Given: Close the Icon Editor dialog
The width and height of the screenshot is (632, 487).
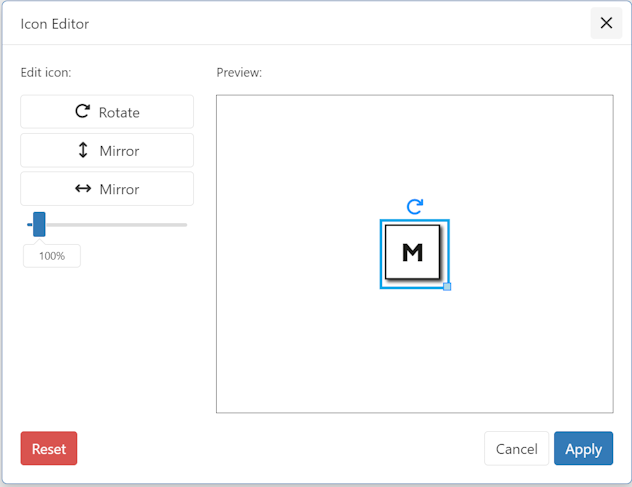Looking at the screenshot, I should [x=606, y=23].
